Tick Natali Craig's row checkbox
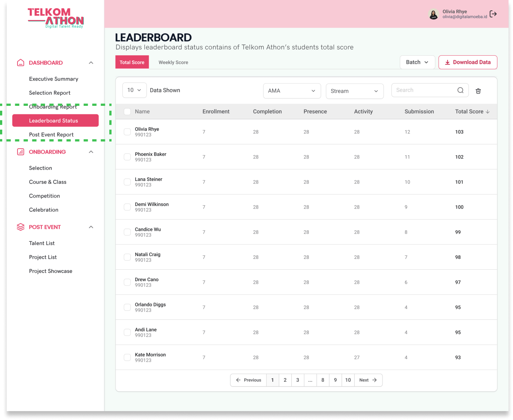Viewport: 513px width, 420px height. tap(127, 257)
